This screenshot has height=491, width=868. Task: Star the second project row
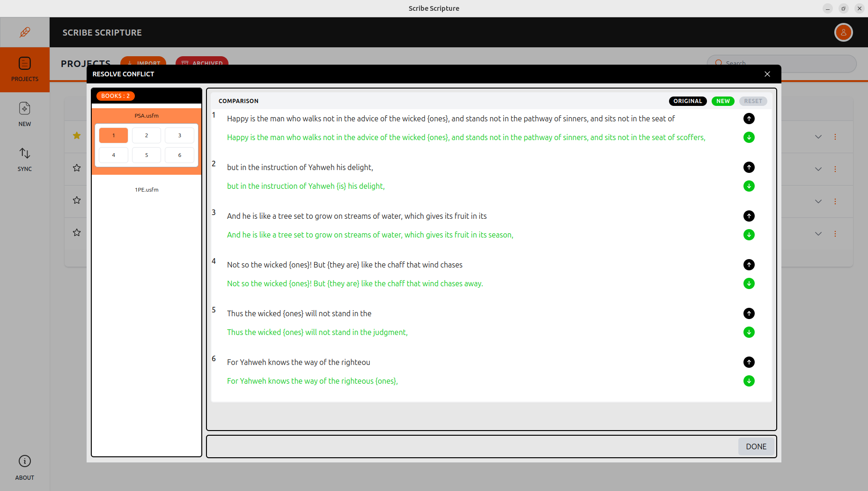[77, 168]
